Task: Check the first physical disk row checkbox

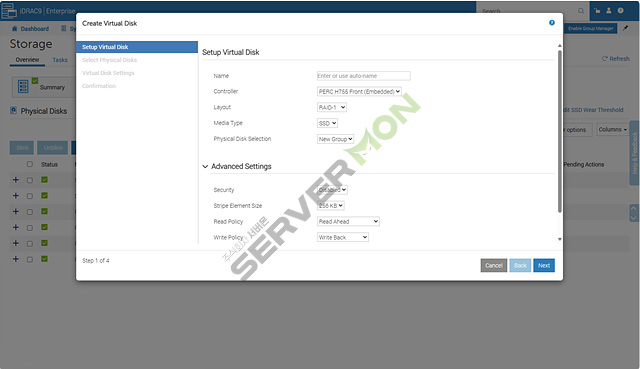Action: [x=30, y=180]
